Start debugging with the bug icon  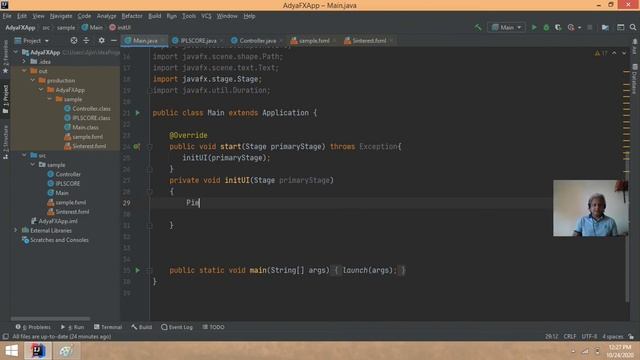[x=546, y=27]
